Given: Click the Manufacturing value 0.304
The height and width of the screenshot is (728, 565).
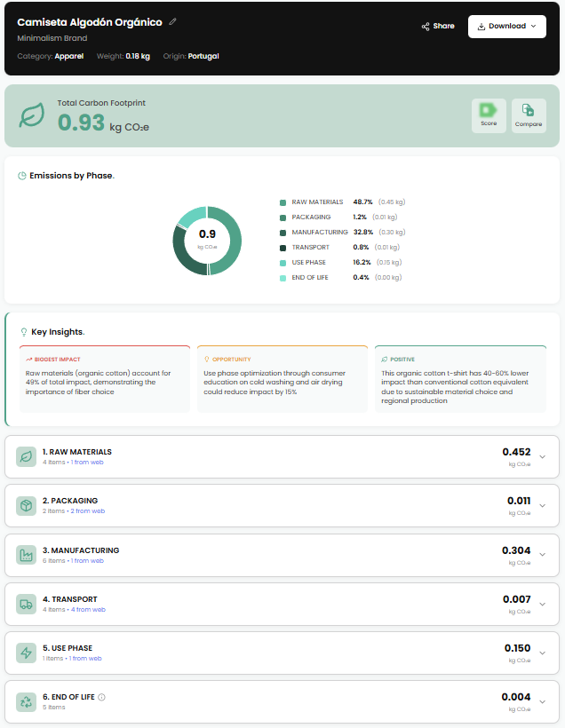Looking at the screenshot, I should point(516,550).
